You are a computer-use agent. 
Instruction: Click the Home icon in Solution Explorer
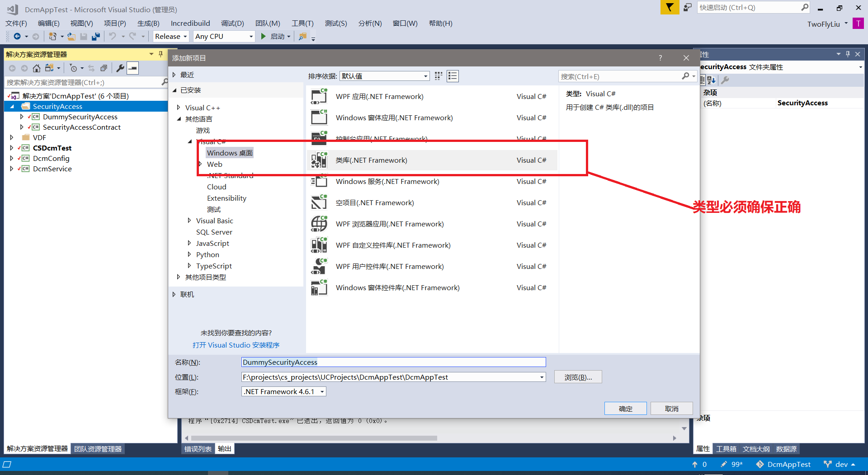pyautogui.click(x=37, y=68)
